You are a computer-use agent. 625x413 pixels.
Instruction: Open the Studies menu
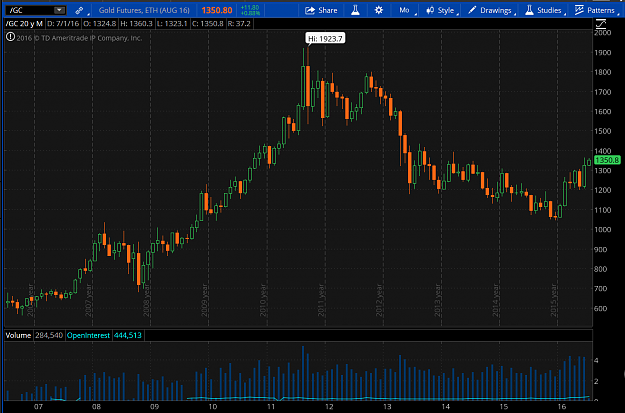click(x=544, y=10)
